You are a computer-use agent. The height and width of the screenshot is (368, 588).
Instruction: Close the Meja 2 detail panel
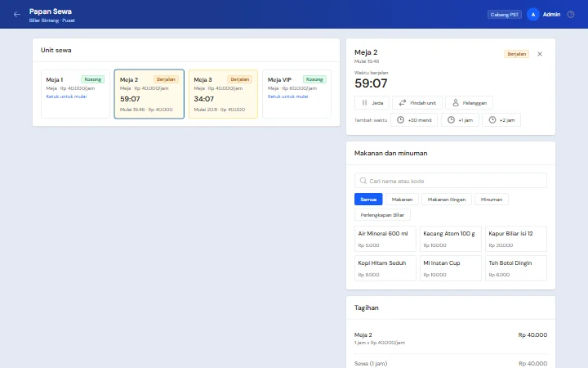coord(540,54)
